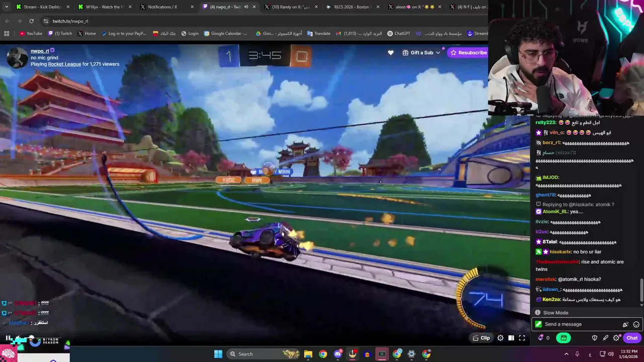Viewport: 644px width, 362px height.
Task: Click the network tray icon
Action: (x=602, y=354)
